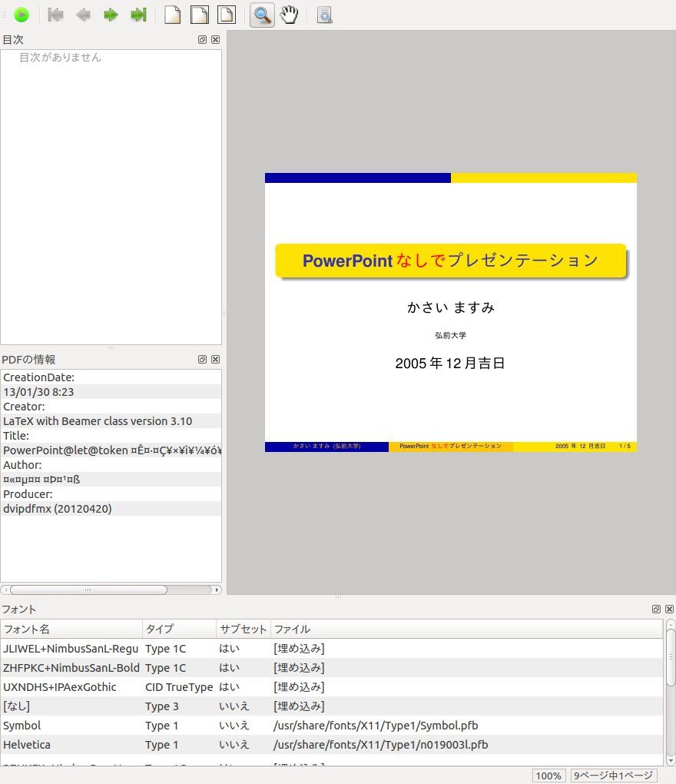This screenshot has width=676, height=784.
Task: Click the 9ページ中1ページ page indicator
Action: tap(615, 776)
